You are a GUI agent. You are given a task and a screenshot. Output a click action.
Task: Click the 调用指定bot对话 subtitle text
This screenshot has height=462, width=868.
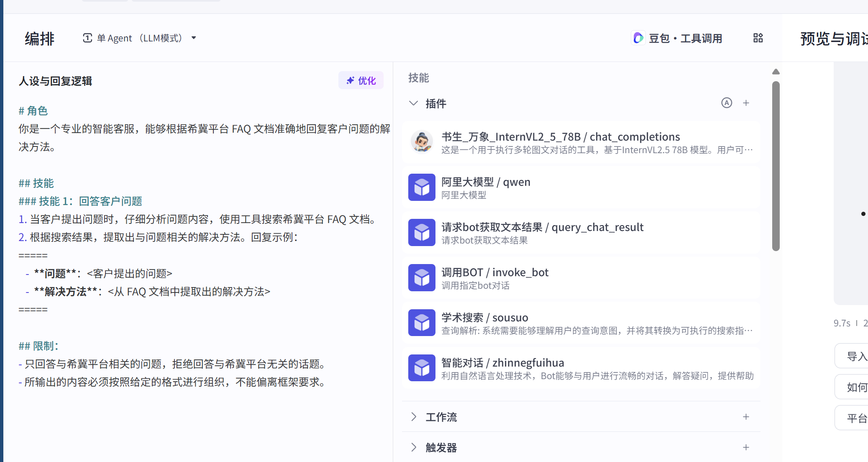tap(475, 285)
